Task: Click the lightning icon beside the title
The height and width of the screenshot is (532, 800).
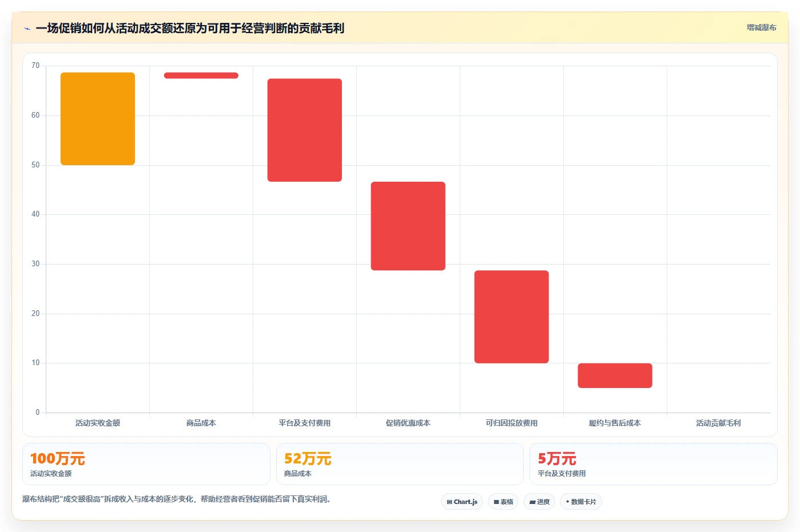Action: pyautogui.click(x=27, y=29)
